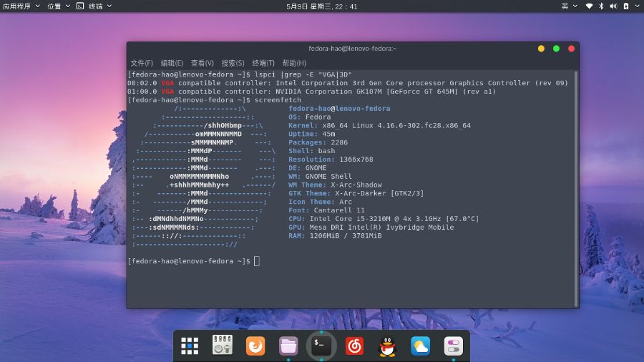Click the 'WM Theme: X-Arc-Shadow' line

[x=335, y=185]
